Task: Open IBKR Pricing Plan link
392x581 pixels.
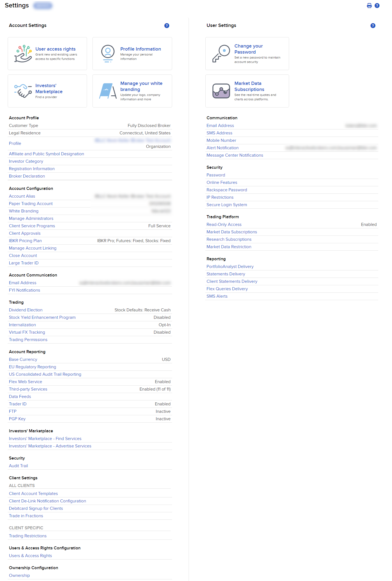Action: coord(25,241)
